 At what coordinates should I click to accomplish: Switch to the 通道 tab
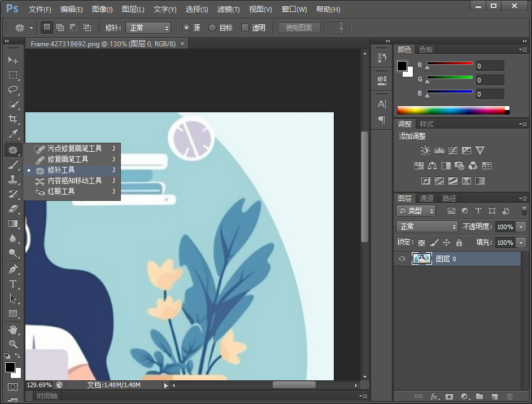426,198
